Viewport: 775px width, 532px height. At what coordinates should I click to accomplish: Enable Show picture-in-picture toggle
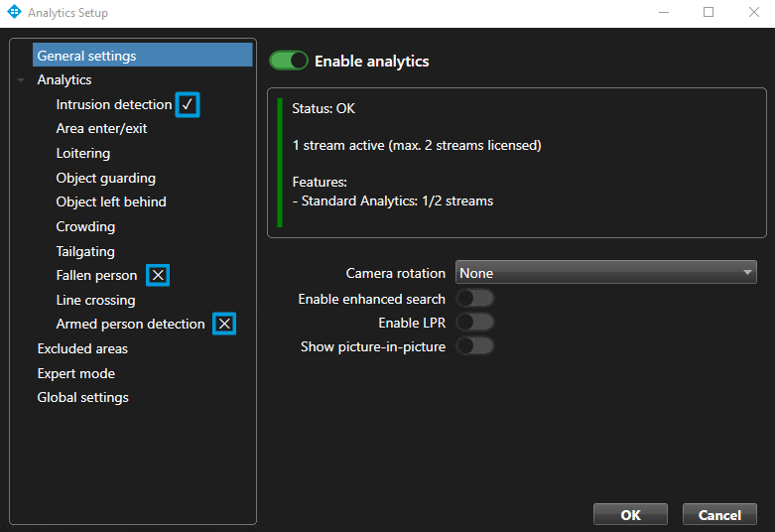point(474,346)
